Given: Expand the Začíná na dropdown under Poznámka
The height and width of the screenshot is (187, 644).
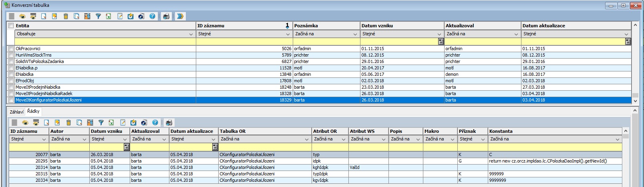Looking at the screenshot, I should [355, 34].
